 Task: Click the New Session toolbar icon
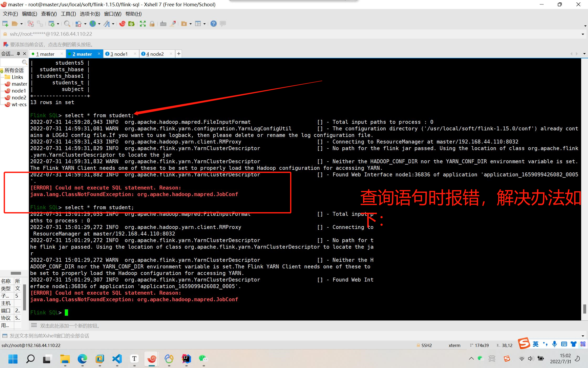coord(5,24)
